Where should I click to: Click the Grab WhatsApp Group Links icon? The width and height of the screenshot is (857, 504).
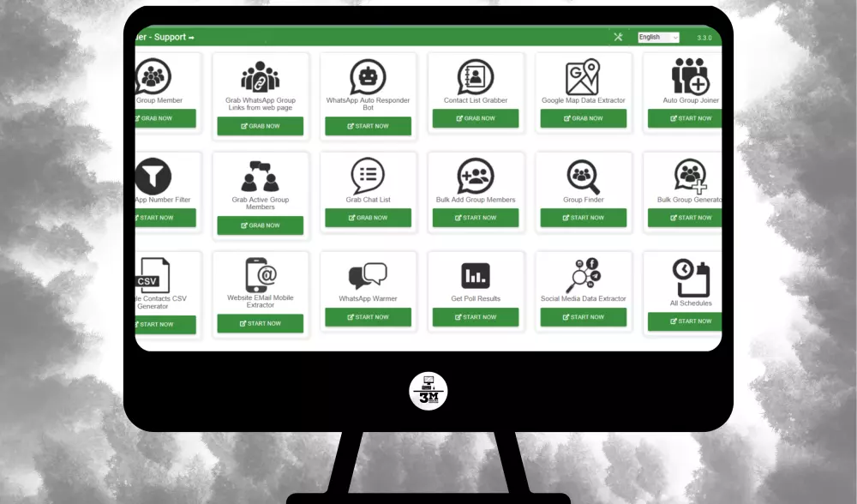[261, 76]
